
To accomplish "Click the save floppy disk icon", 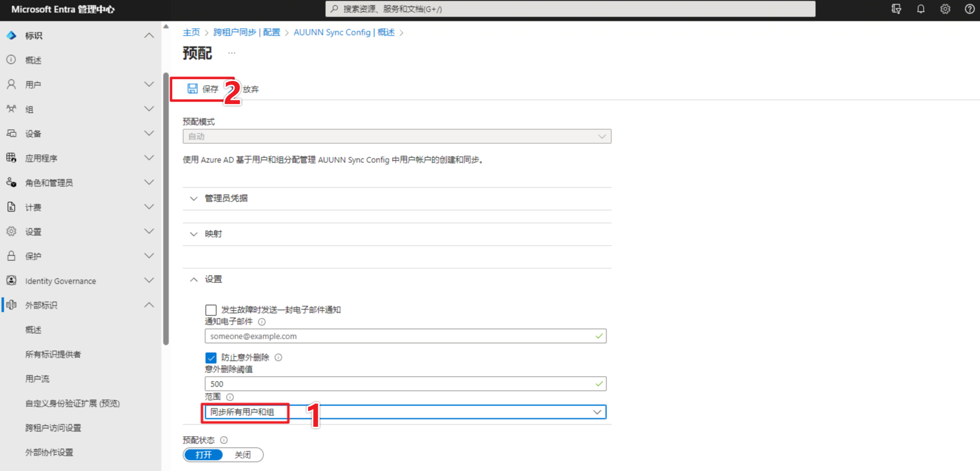I will pos(192,89).
